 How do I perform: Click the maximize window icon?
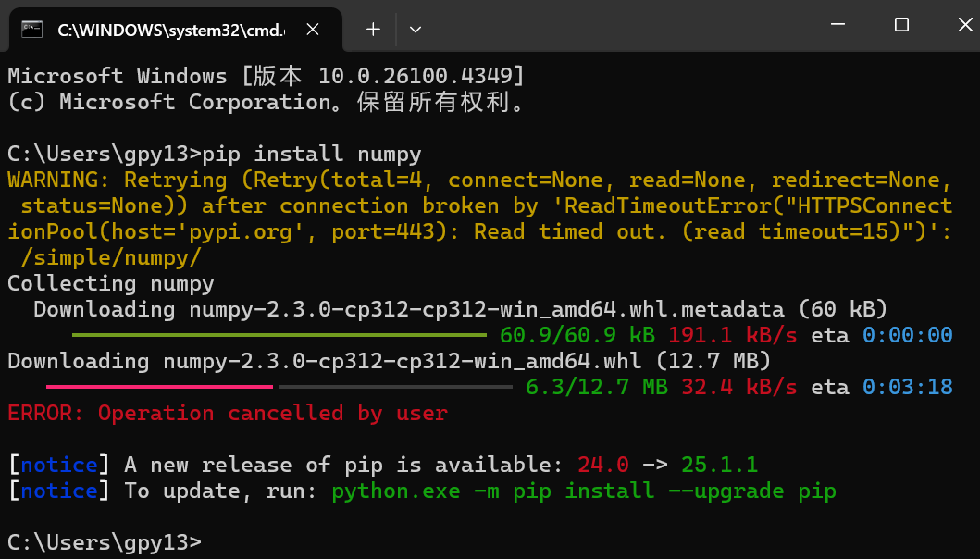pos(900,25)
